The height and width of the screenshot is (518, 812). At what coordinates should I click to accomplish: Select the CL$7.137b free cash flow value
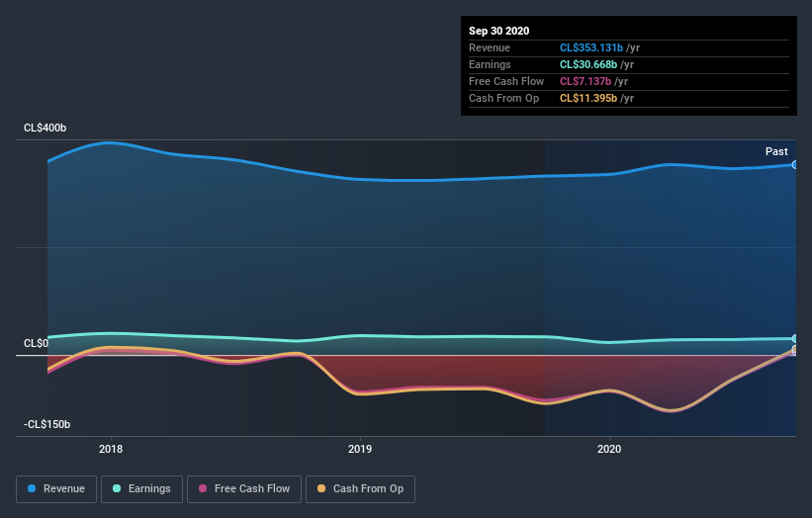point(586,81)
